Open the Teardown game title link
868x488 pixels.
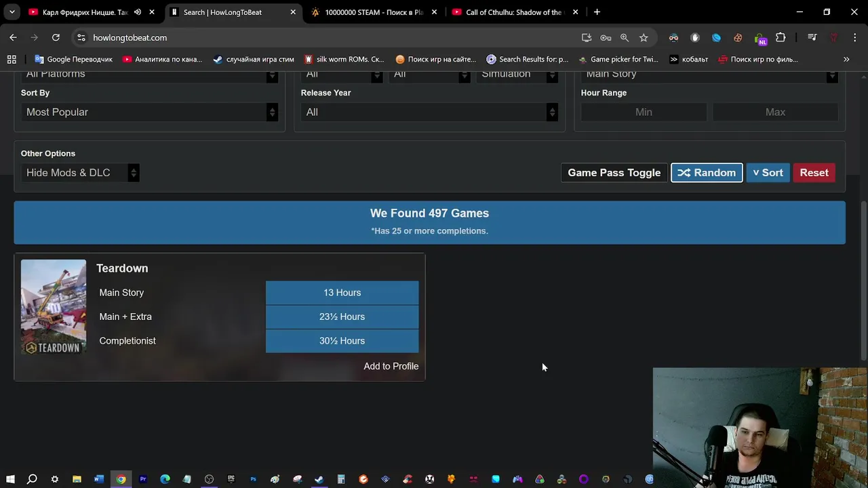coord(122,268)
